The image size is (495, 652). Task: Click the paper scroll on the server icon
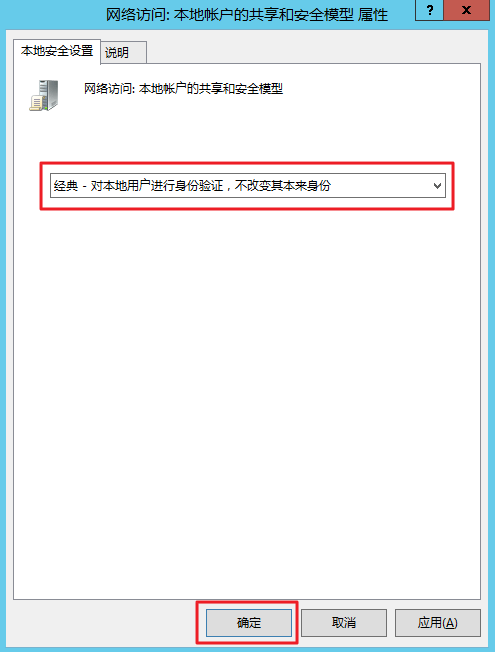[x=37, y=103]
